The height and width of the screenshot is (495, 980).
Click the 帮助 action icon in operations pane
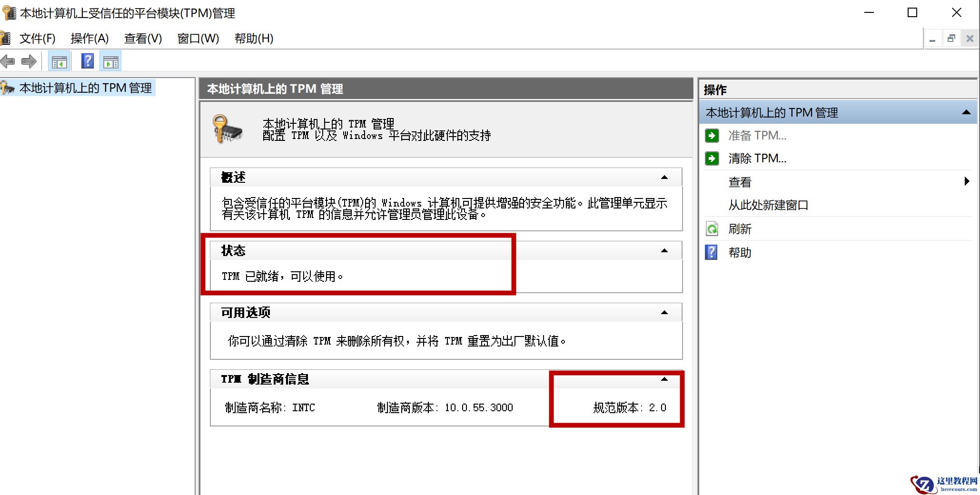pyautogui.click(x=711, y=253)
